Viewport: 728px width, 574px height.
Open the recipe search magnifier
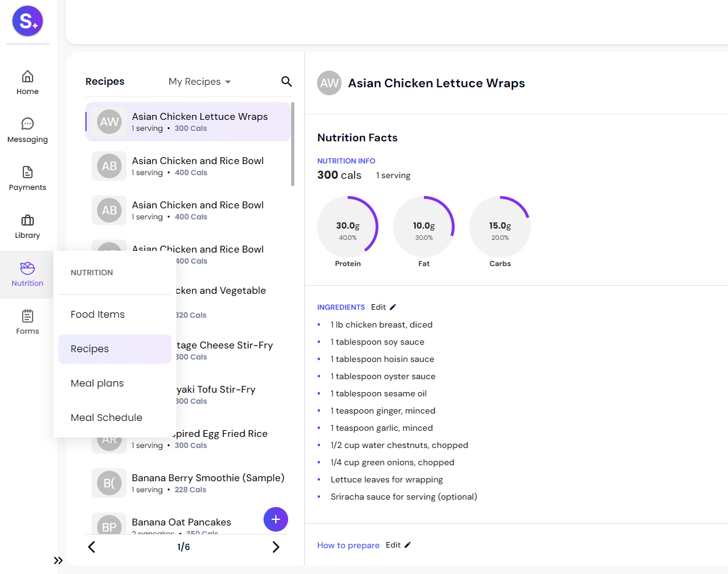(x=286, y=81)
